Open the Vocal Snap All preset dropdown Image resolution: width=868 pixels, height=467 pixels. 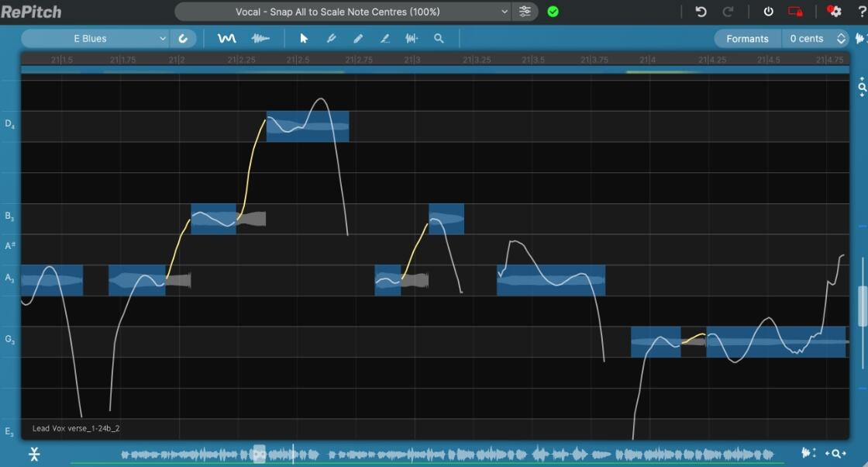pos(343,12)
